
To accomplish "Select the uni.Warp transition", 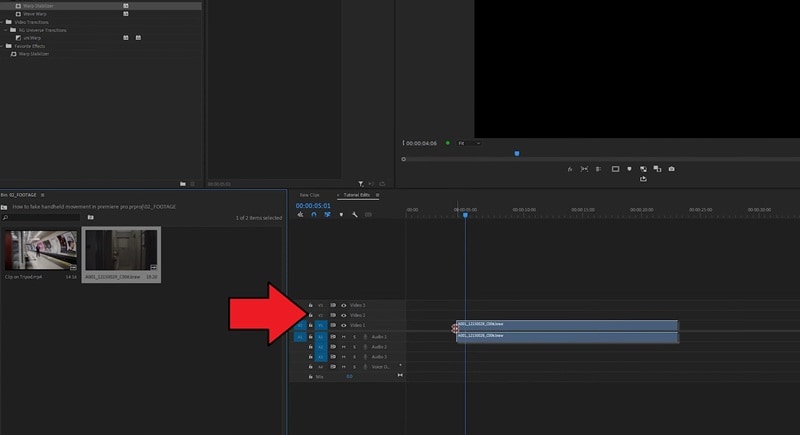I will [32, 38].
